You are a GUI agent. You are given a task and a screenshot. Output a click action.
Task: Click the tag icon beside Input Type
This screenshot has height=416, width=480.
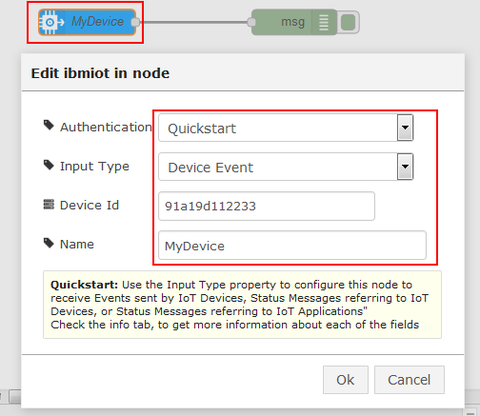[x=49, y=164]
